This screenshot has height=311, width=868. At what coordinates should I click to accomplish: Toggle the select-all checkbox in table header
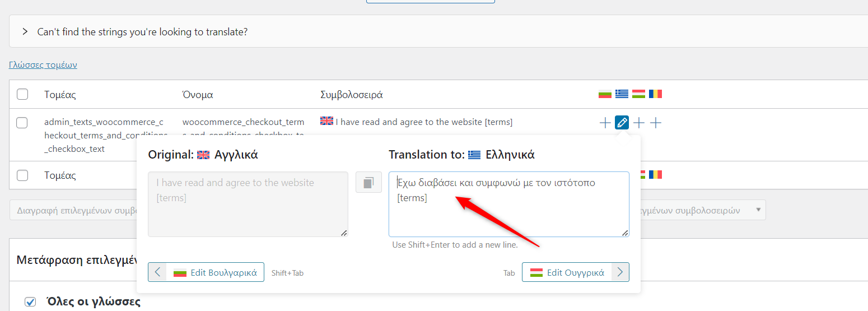[22, 94]
